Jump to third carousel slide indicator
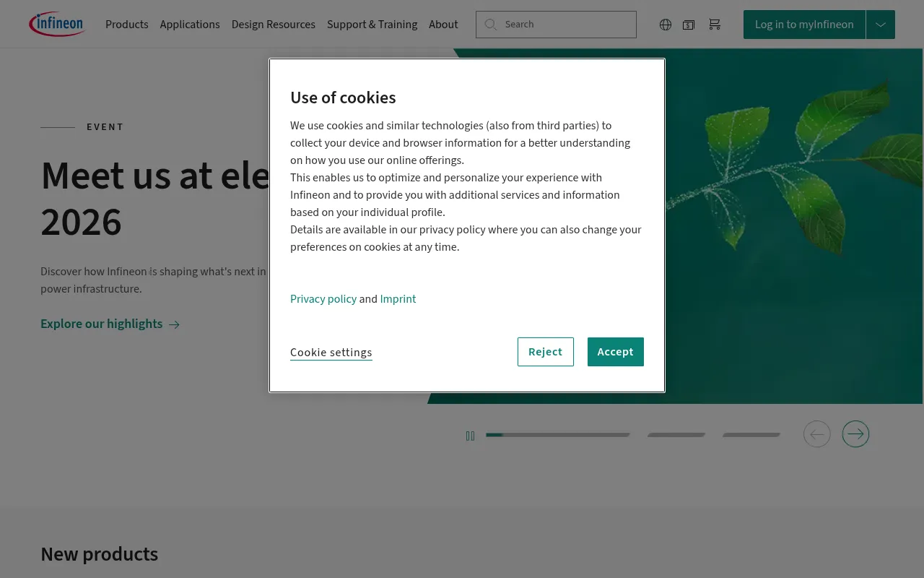This screenshot has width=924, height=578. [751, 435]
